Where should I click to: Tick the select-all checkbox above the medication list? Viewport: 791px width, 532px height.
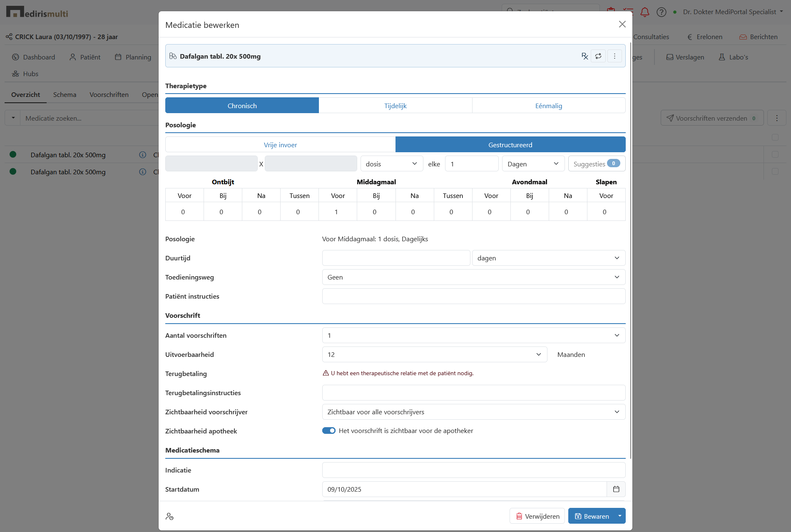click(775, 137)
